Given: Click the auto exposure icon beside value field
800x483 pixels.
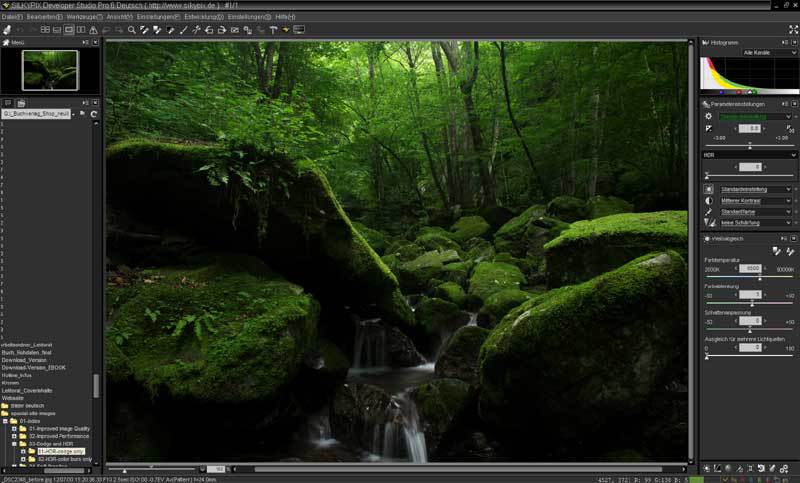Looking at the screenshot, I should pos(790,129).
